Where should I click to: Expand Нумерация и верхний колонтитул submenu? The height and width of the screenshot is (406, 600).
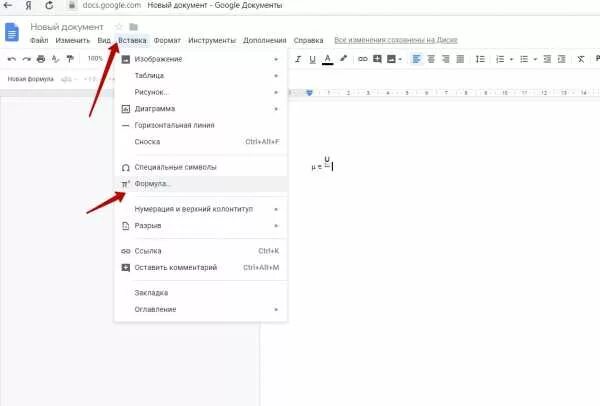tap(201, 209)
